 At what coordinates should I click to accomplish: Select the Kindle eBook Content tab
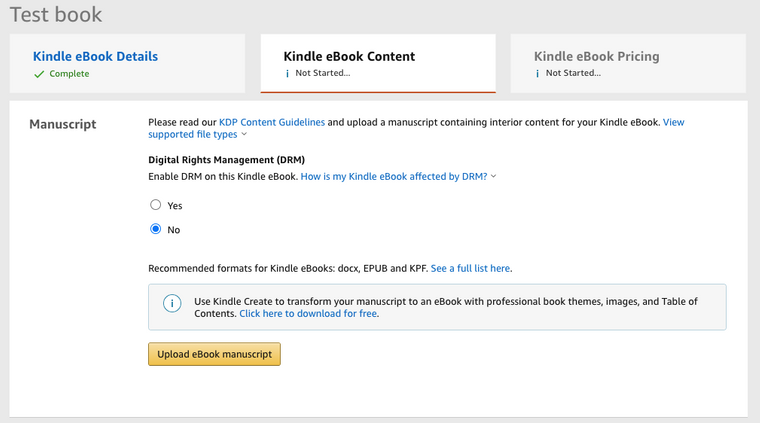(349, 57)
